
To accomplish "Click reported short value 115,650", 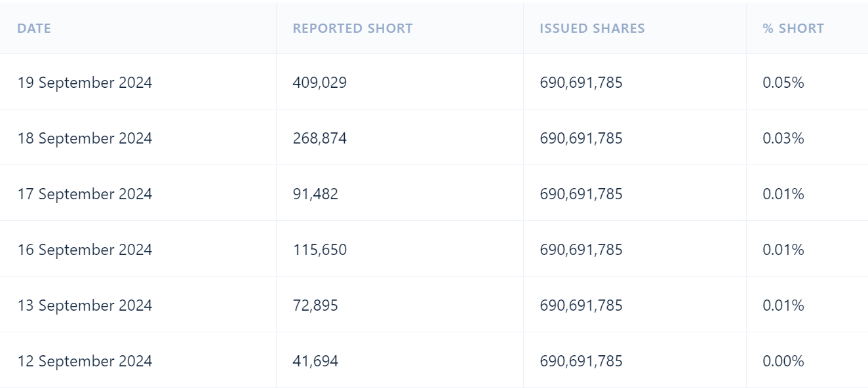I will point(320,250).
